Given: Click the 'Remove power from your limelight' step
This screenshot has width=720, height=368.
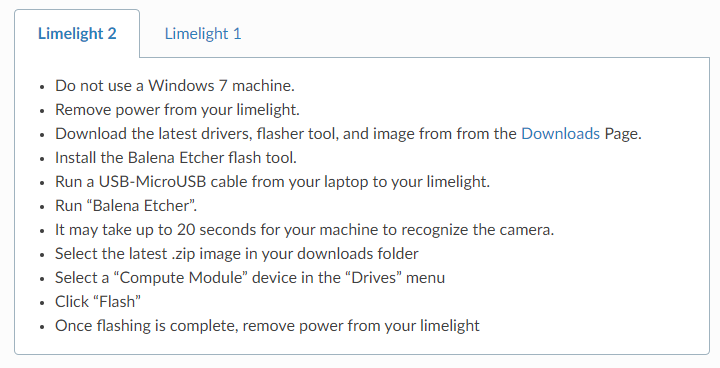Looking at the screenshot, I should [x=177, y=110].
